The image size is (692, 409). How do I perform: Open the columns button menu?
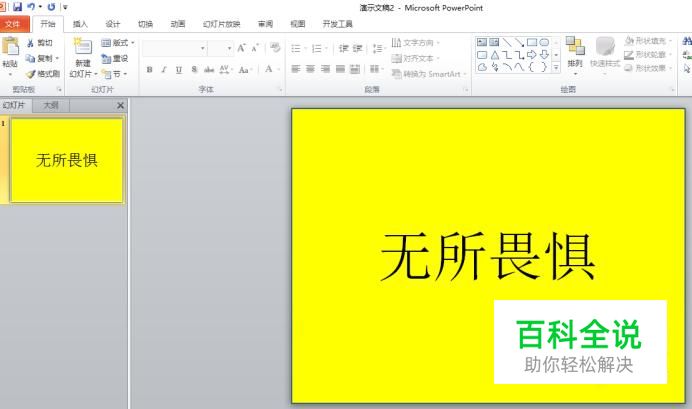click(375, 69)
